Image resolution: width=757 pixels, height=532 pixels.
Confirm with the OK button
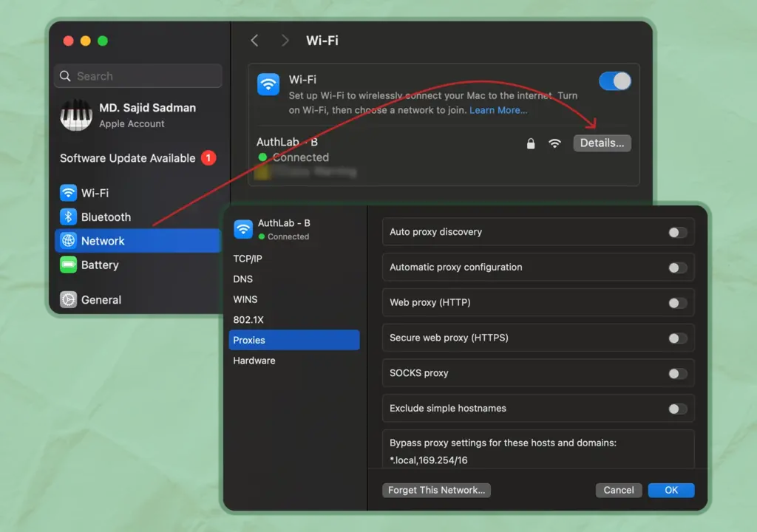[671, 490]
